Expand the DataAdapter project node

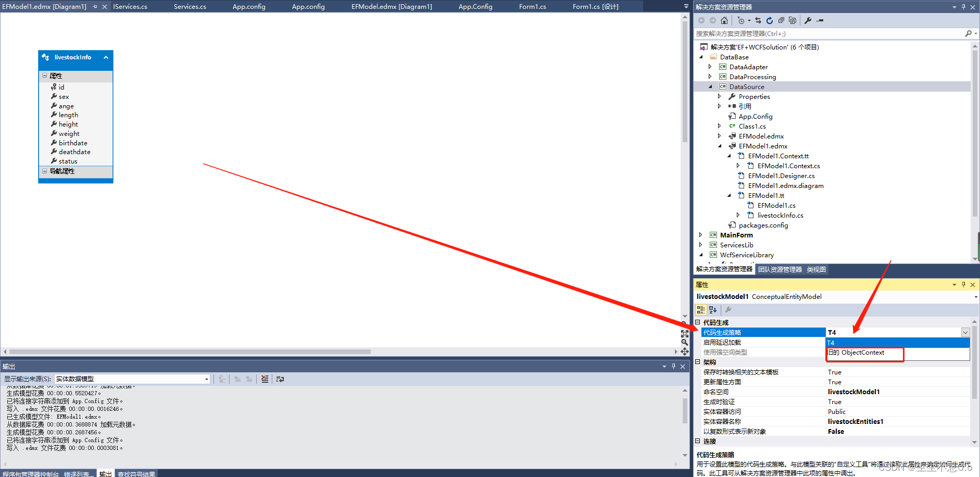click(x=710, y=67)
